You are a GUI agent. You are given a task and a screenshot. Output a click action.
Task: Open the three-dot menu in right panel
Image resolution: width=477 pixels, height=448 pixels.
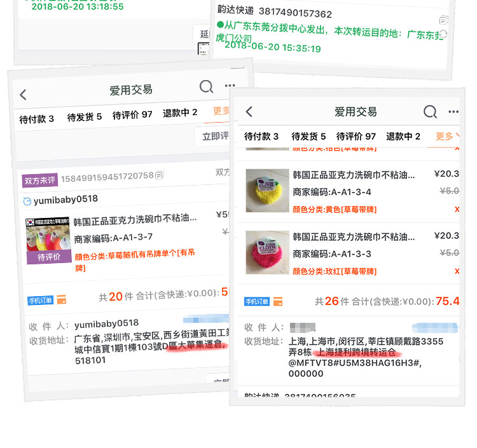click(453, 112)
